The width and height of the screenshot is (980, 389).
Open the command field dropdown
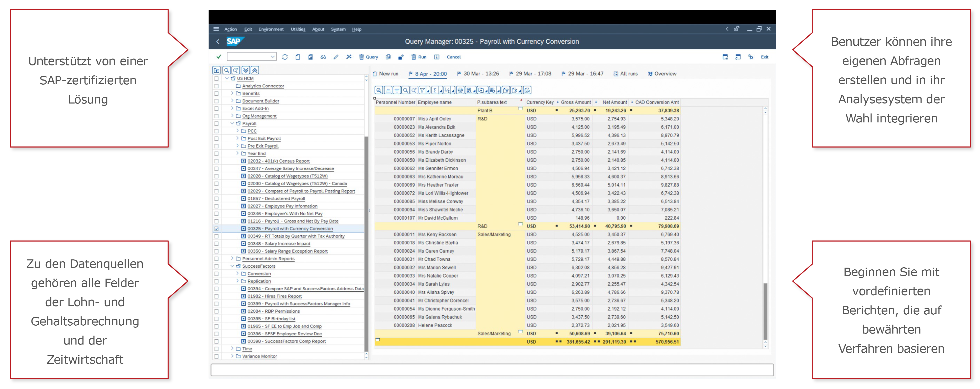(x=272, y=57)
